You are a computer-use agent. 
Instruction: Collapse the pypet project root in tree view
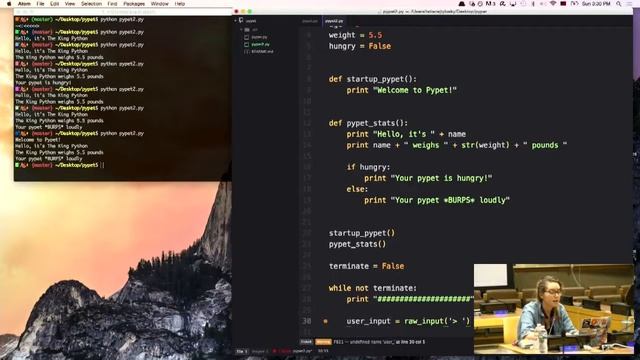[x=236, y=20]
